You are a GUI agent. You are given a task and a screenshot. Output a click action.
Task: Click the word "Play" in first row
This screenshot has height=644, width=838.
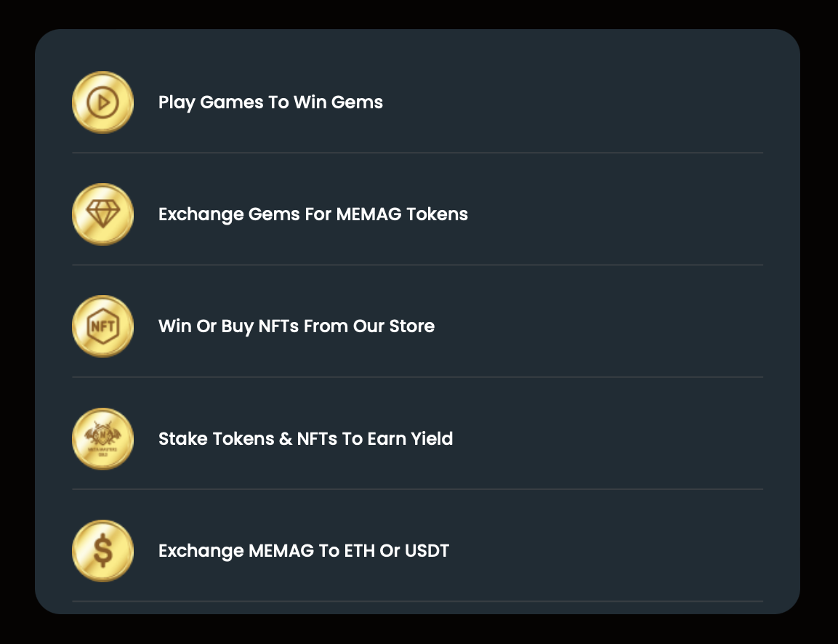(x=177, y=102)
